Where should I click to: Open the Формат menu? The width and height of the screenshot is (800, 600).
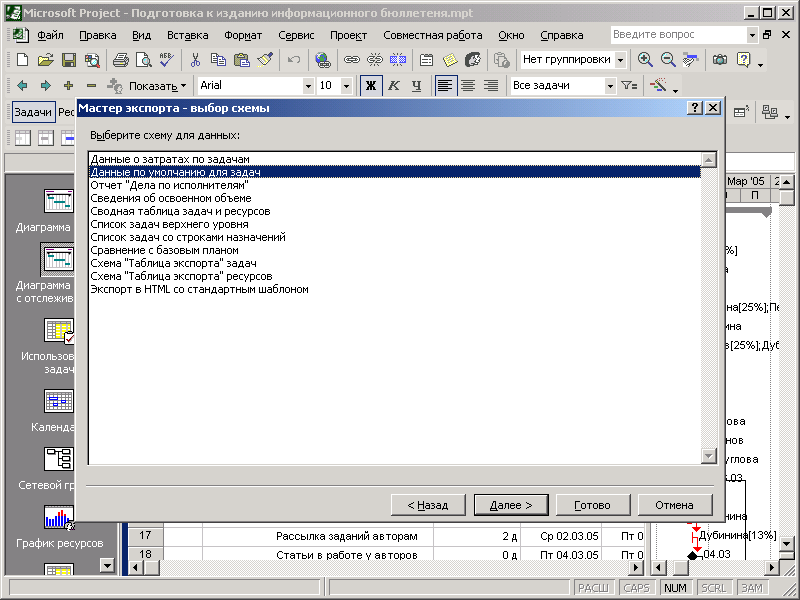click(243, 35)
